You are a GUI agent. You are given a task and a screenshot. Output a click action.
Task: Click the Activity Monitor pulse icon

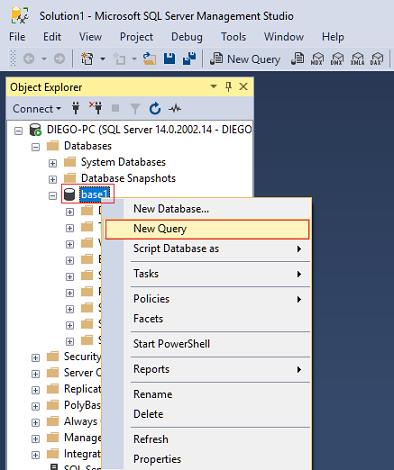pos(175,108)
